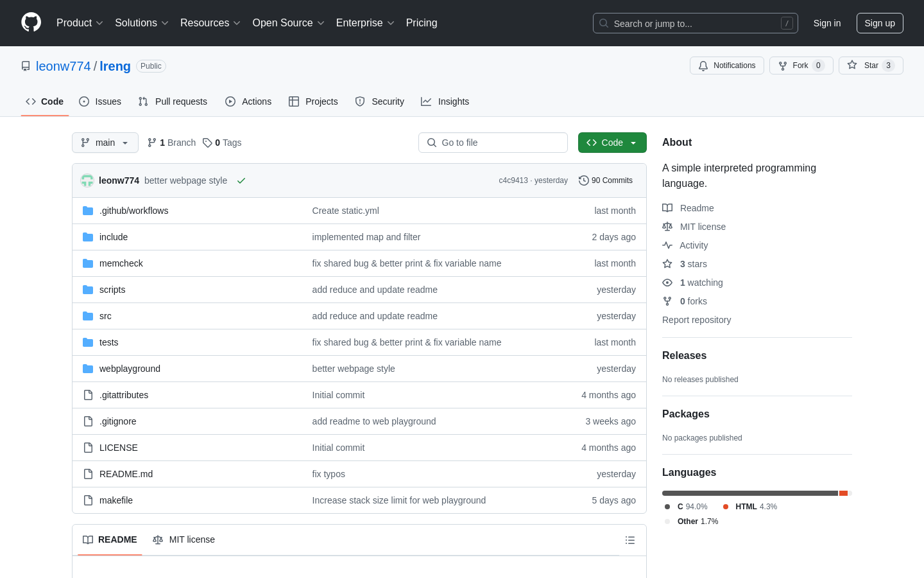This screenshot has height=578, width=924.
Task: Open the scripts folder
Action: pyautogui.click(x=112, y=290)
